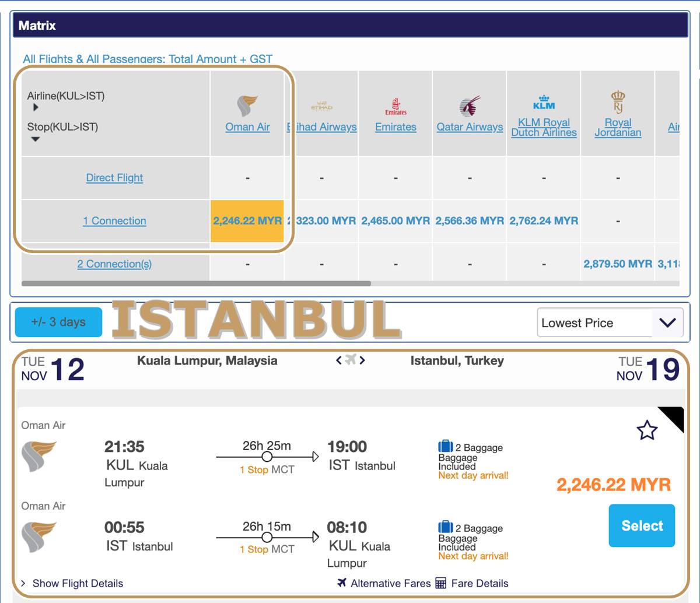The image size is (700, 603).
Task: Click the airplane icon next to Alternative Fares
Action: click(x=342, y=583)
